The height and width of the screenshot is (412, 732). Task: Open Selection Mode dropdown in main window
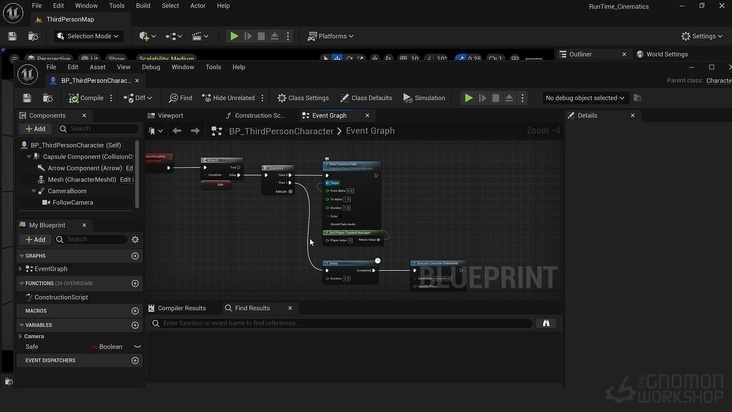pyautogui.click(x=87, y=36)
